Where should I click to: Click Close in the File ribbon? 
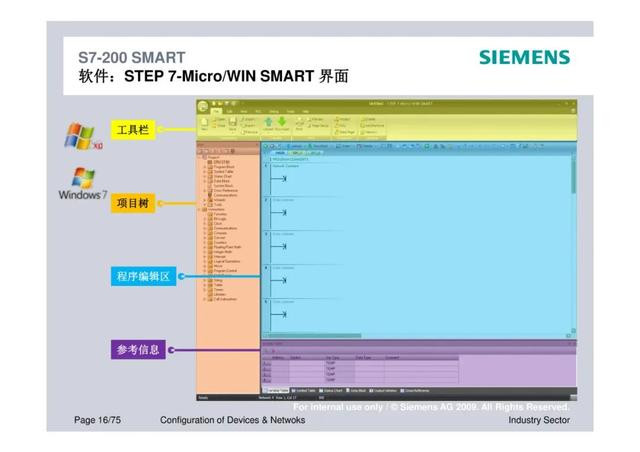[220, 126]
